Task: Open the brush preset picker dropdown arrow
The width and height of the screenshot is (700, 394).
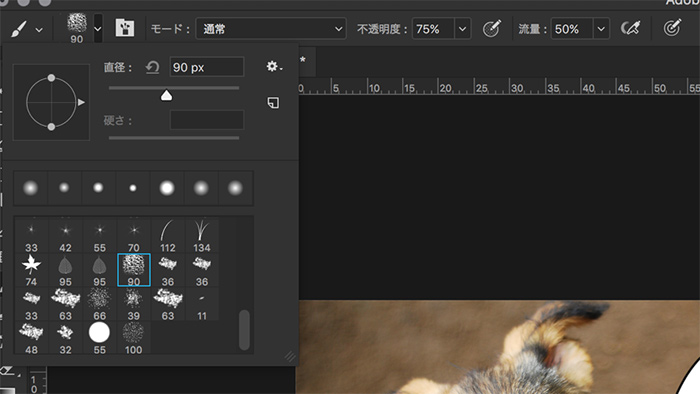Action: pos(98,29)
